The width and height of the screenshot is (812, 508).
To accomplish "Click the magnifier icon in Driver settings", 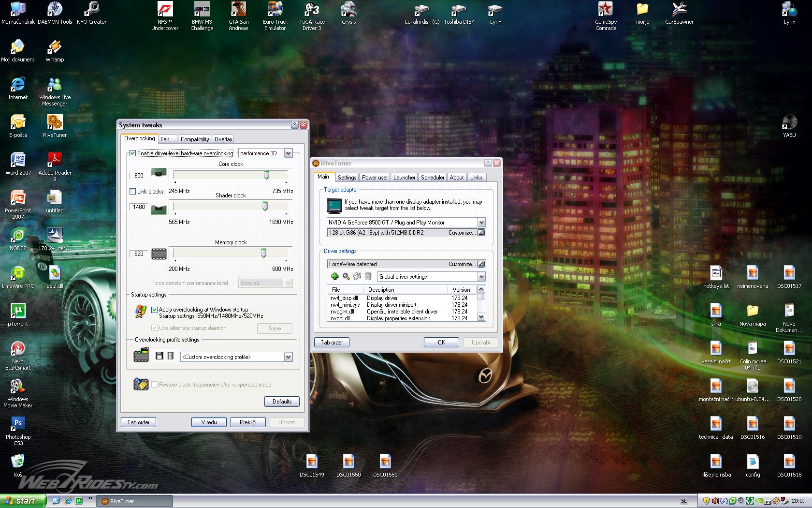I will point(346,276).
